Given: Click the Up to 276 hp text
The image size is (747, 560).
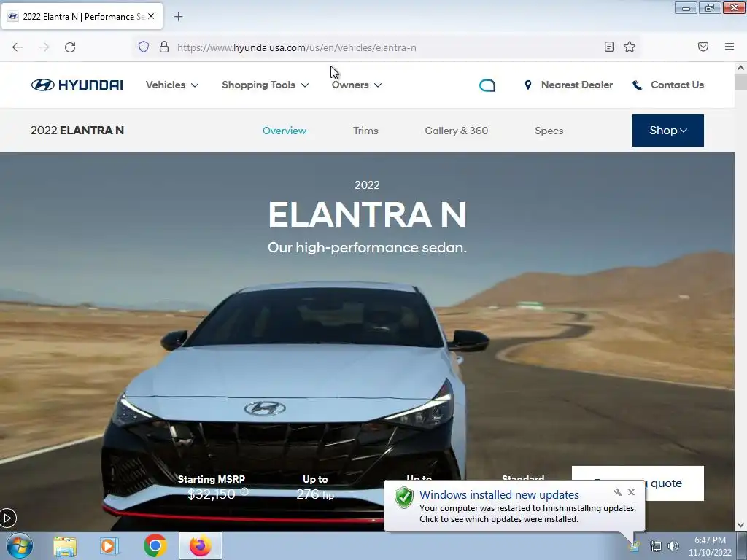Looking at the screenshot, I should tap(315, 487).
